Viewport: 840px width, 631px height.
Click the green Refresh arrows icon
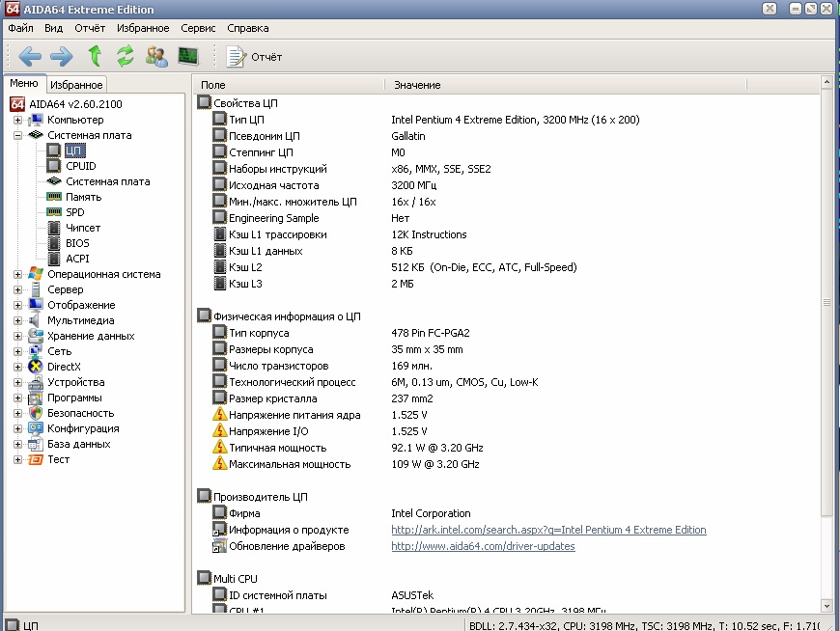click(126, 56)
